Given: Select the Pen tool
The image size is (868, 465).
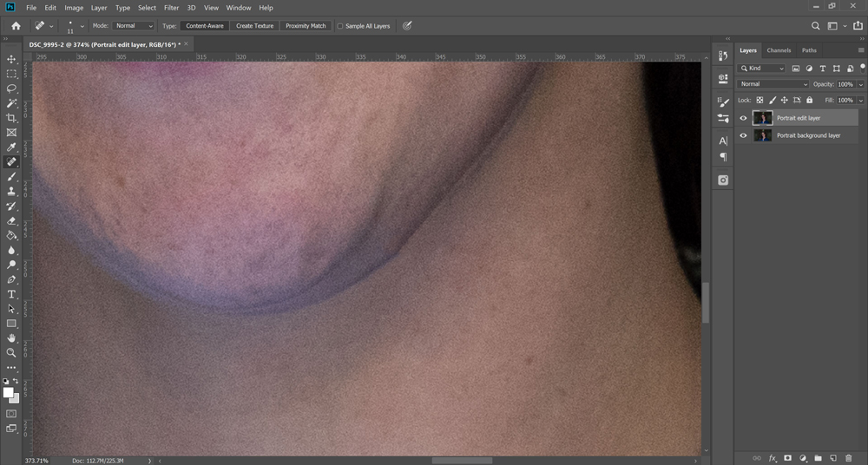Looking at the screenshot, I should 11,279.
